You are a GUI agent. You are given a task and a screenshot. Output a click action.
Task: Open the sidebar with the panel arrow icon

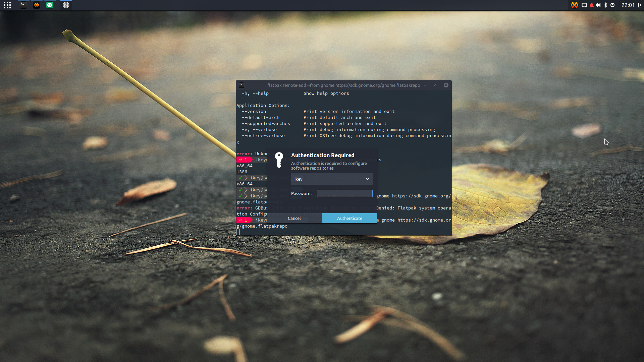[x=640, y=5]
